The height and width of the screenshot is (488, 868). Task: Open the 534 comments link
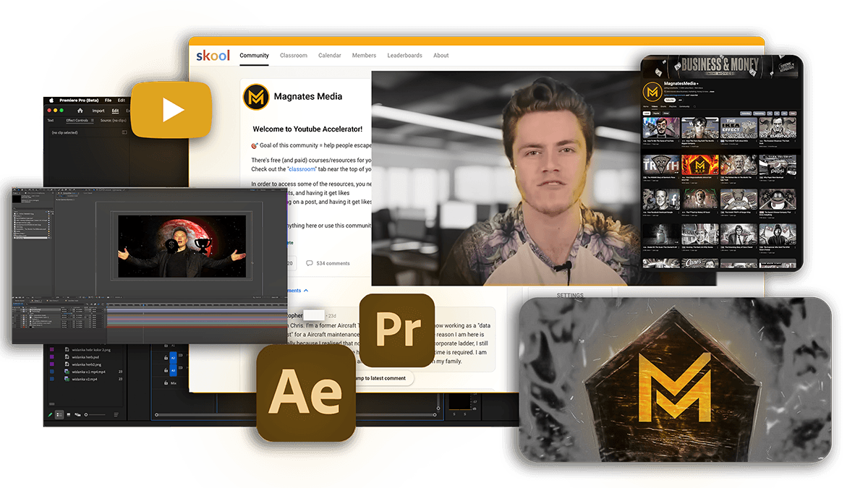(333, 263)
